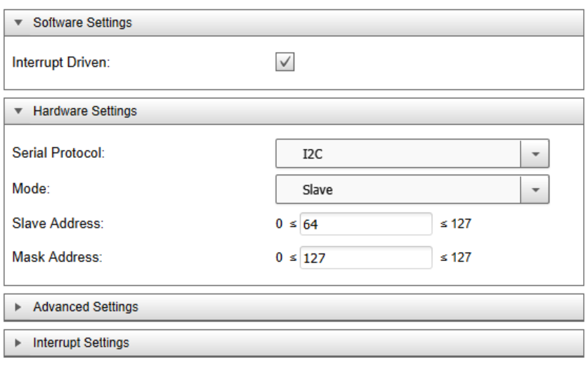Focus the Mask Address input field
Viewport: 588px width, 365px height.
365,258
